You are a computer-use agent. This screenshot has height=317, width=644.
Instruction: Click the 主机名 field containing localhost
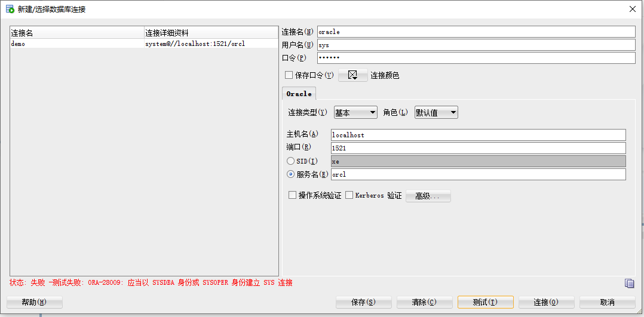point(478,135)
